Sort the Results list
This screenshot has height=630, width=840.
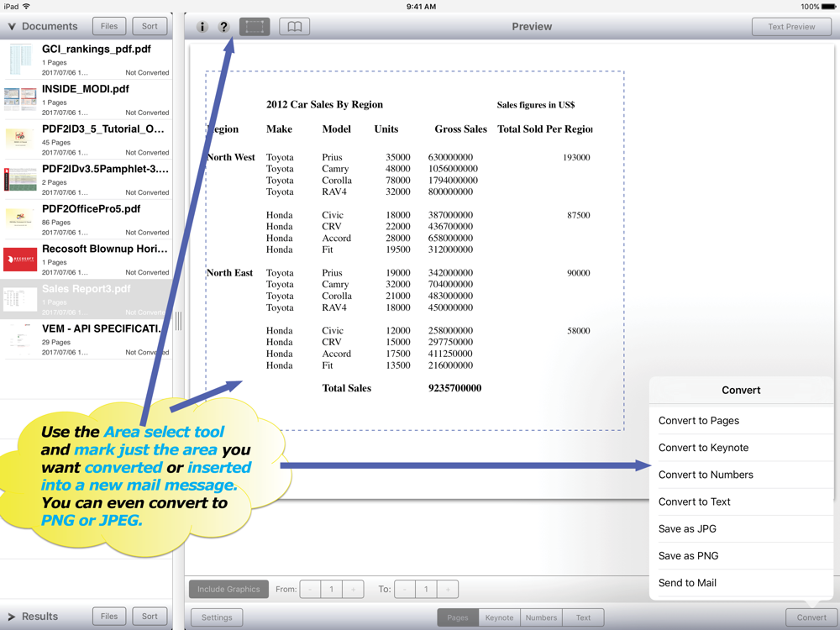(150, 616)
